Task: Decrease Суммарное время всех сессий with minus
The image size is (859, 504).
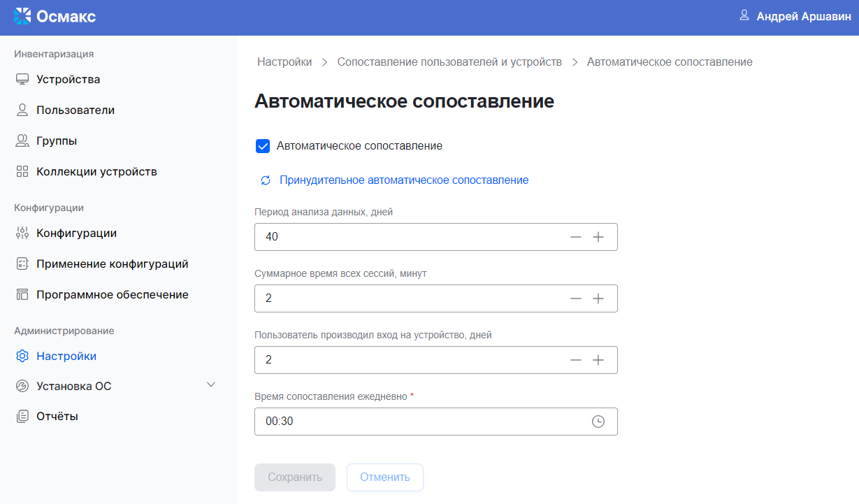Action: (576, 298)
